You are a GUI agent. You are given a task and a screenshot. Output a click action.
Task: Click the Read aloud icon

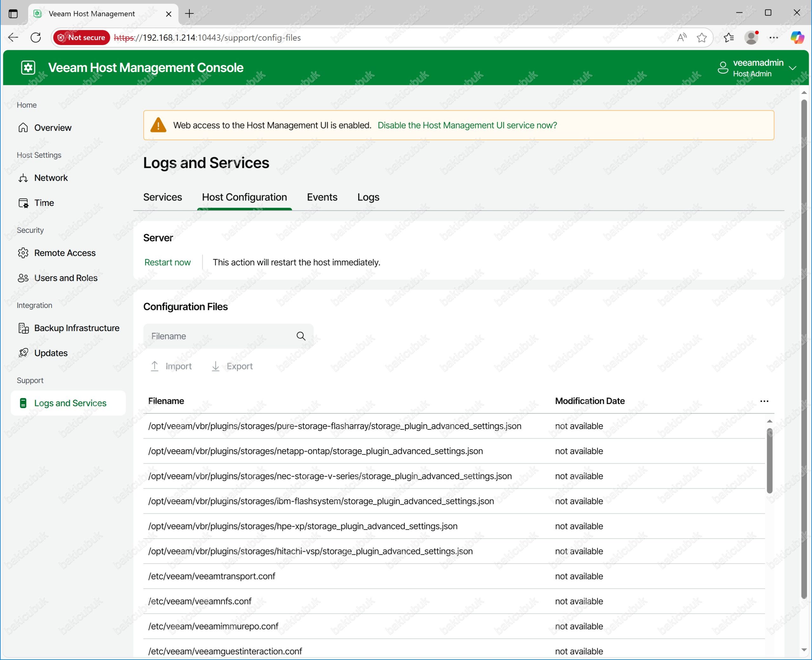tap(682, 37)
